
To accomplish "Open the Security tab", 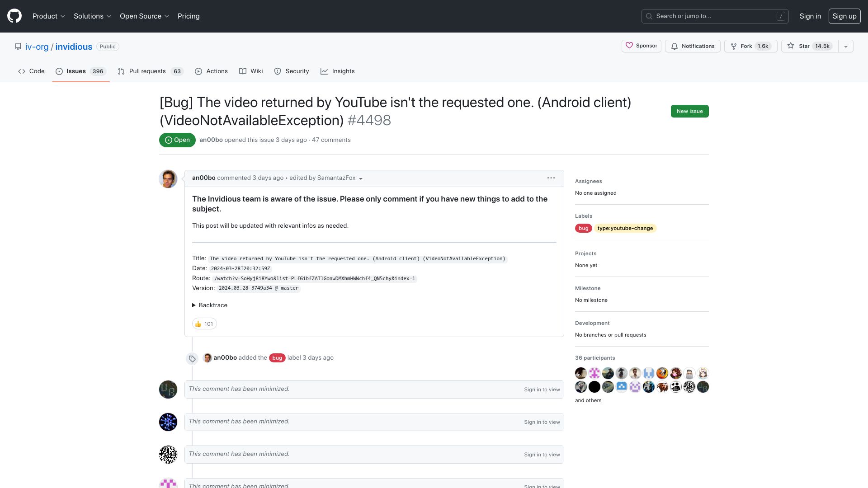I will 292,71.
